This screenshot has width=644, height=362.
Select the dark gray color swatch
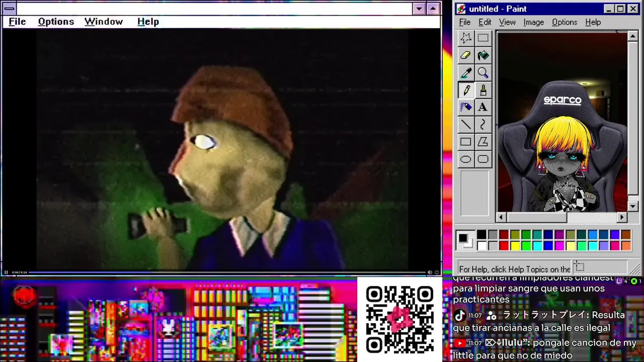click(x=493, y=235)
